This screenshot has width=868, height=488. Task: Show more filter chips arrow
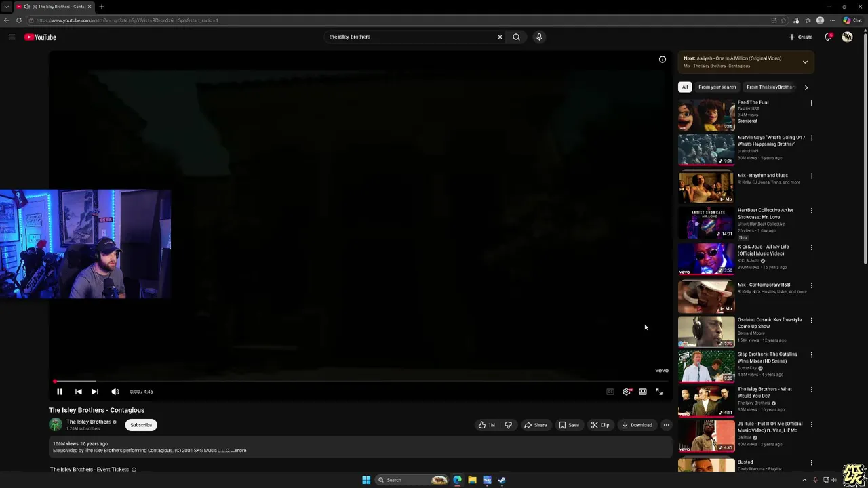pos(806,87)
